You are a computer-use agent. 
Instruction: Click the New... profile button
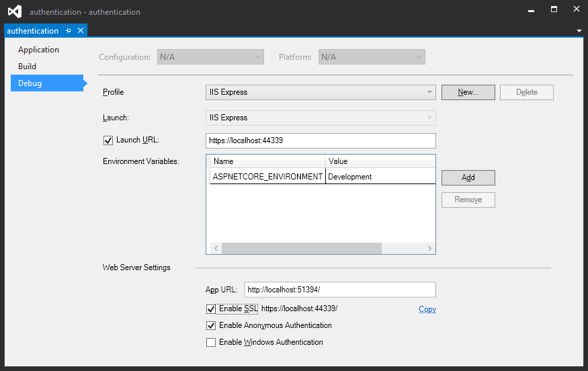(468, 92)
